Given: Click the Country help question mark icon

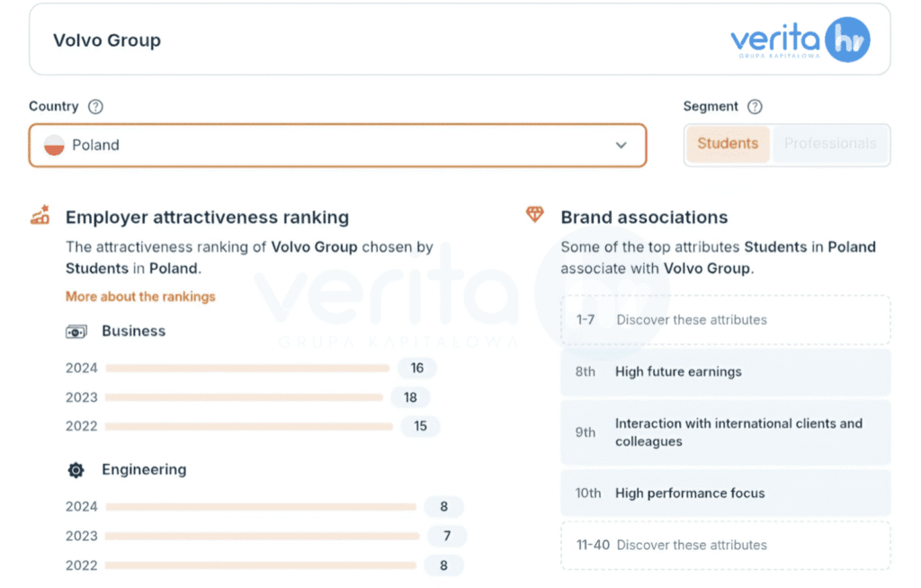Looking at the screenshot, I should [95, 106].
